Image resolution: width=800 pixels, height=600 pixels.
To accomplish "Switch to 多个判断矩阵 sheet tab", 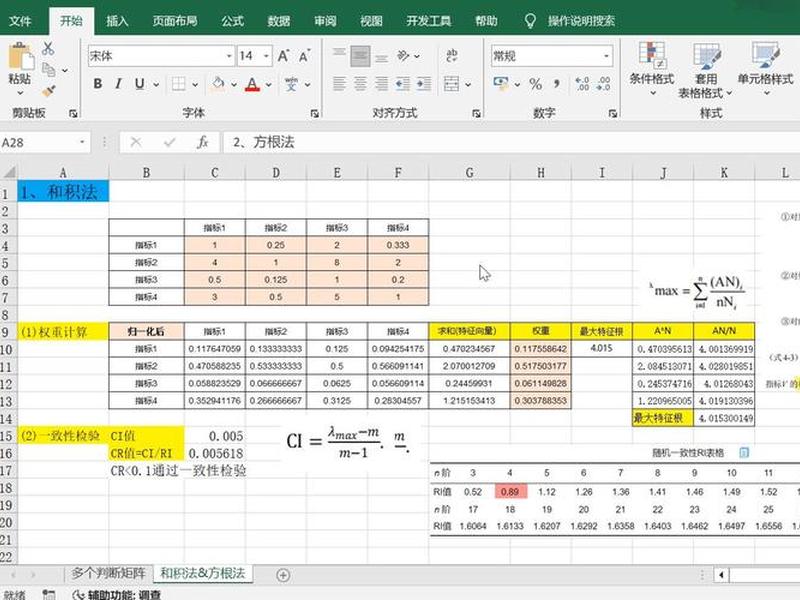I will [108, 573].
